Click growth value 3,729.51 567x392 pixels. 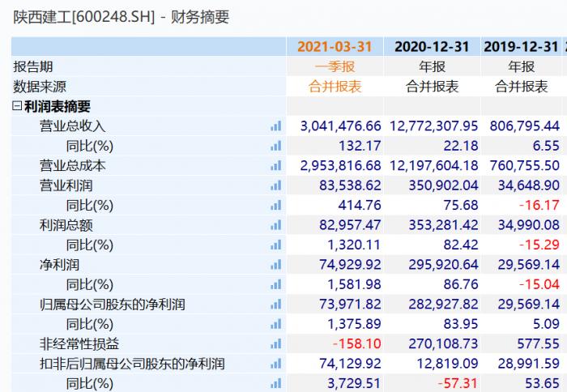click(354, 383)
